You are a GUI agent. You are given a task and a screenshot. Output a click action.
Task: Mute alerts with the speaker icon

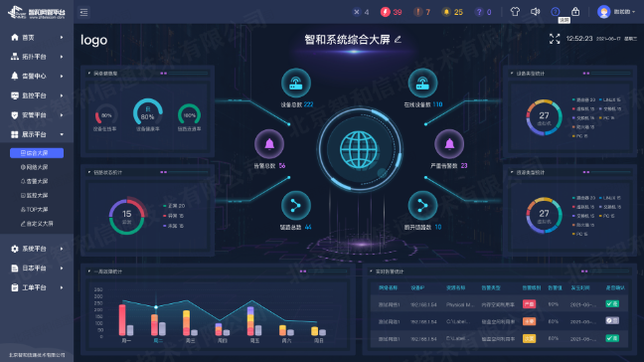[535, 12]
